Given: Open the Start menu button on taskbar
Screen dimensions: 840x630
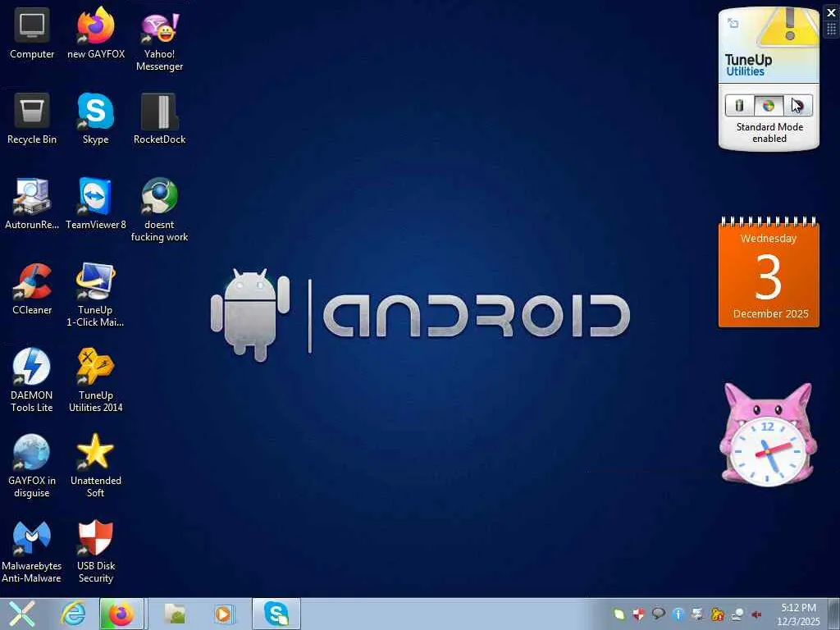Looking at the screenshot, I should click(22, 614).
